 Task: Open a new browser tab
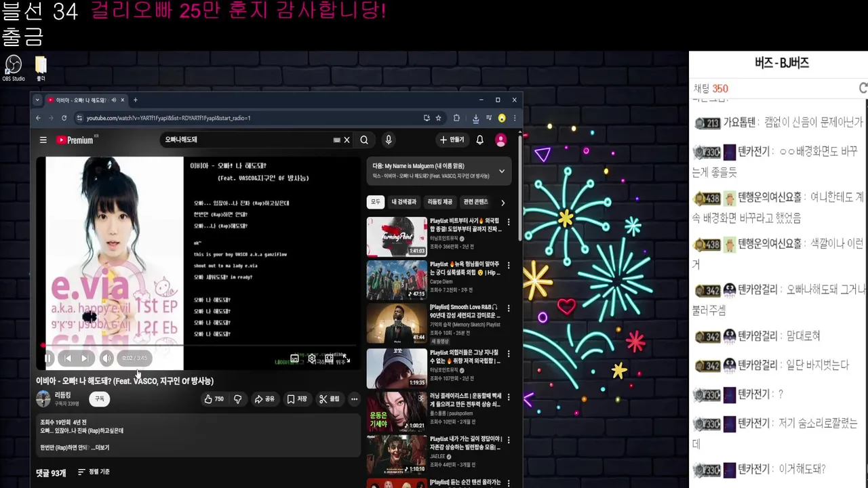coord(135,100)
